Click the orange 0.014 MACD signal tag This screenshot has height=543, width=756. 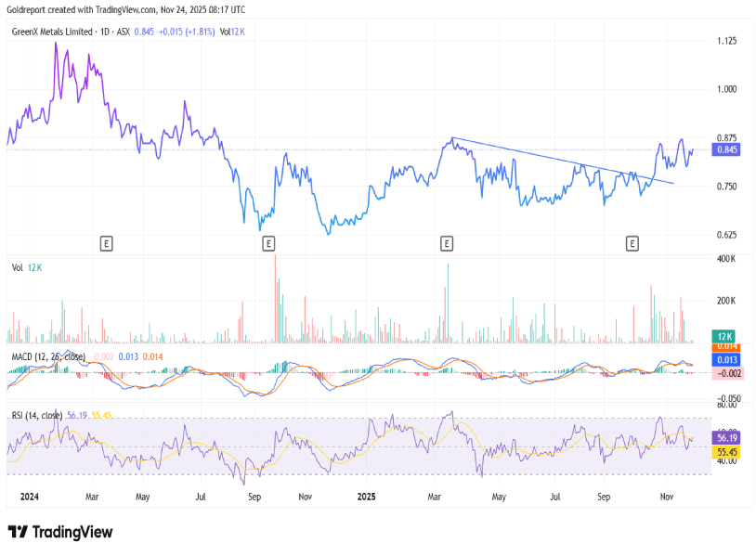click(724, 346)
